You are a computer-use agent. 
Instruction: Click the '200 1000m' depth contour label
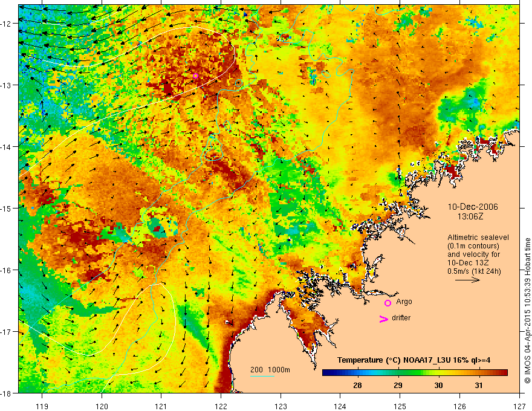pyautogui.click(x=270, y=370)
